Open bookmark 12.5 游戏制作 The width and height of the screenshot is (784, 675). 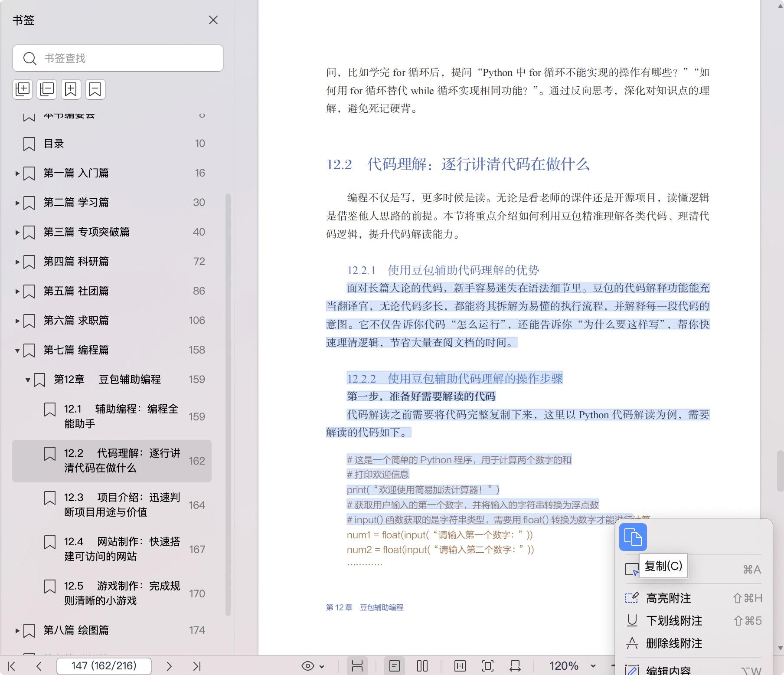pyautogui.click(x=113, y=593)
